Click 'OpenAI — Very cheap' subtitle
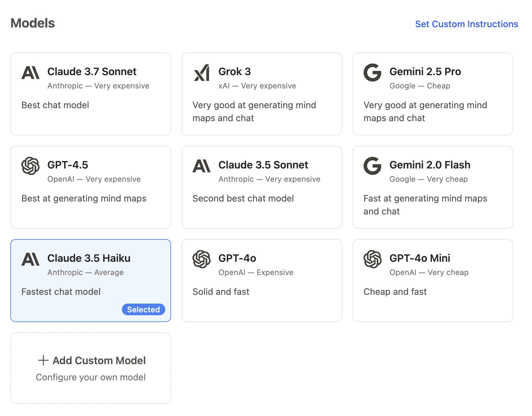The height and width of the screenshot is (416, 532). tap(429, 272)
